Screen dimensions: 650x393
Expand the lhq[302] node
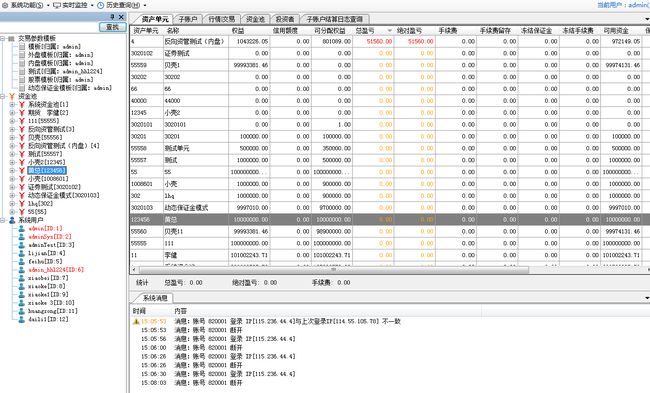pyautogui.click(x=12, y=204)
